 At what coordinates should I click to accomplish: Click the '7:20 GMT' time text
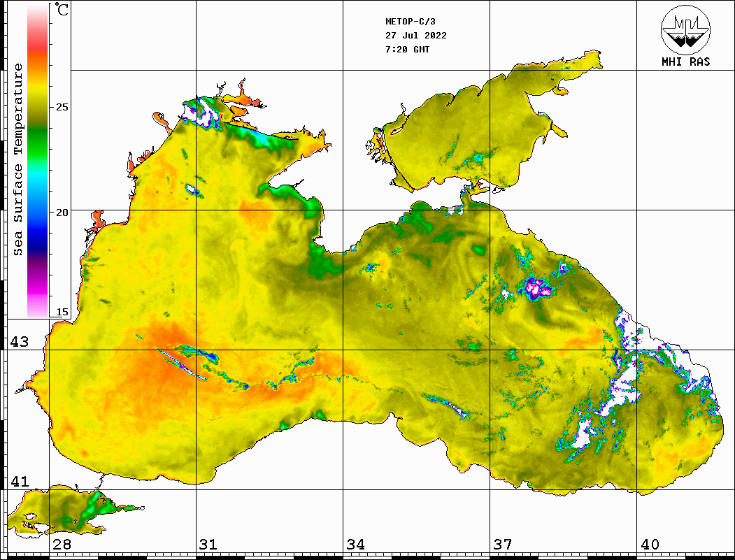407,49
